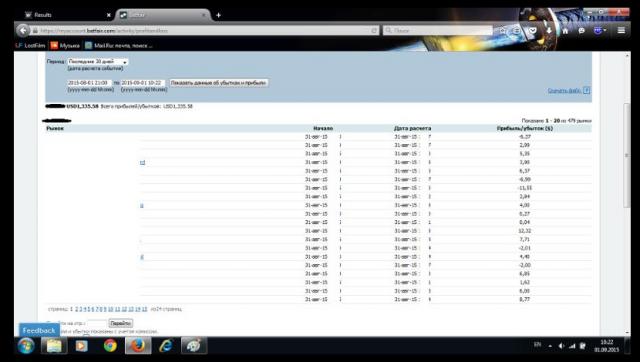Click the Feedback button
The width and height of the screenshot is (640, 362).
pyautogui.click(x=39, y=330)
